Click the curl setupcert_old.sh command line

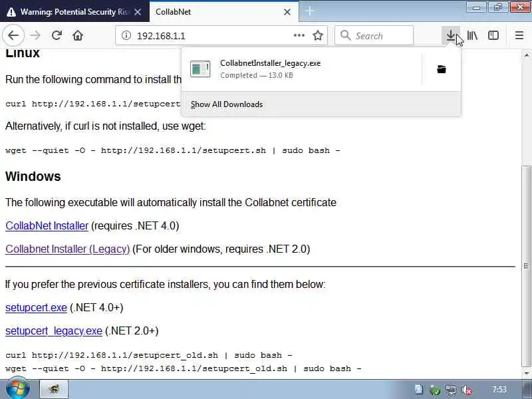pyautogui.click(x=149, y=355)
